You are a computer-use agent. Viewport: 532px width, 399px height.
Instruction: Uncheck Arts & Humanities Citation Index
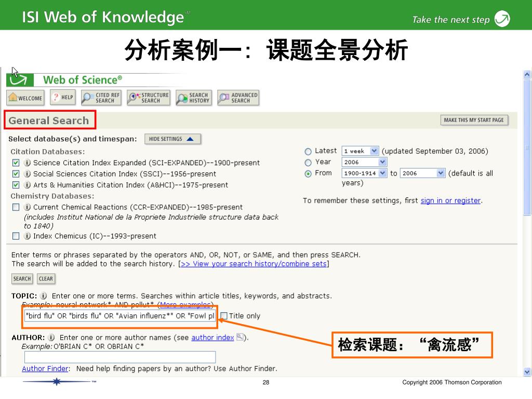click(x=16, y=185)
